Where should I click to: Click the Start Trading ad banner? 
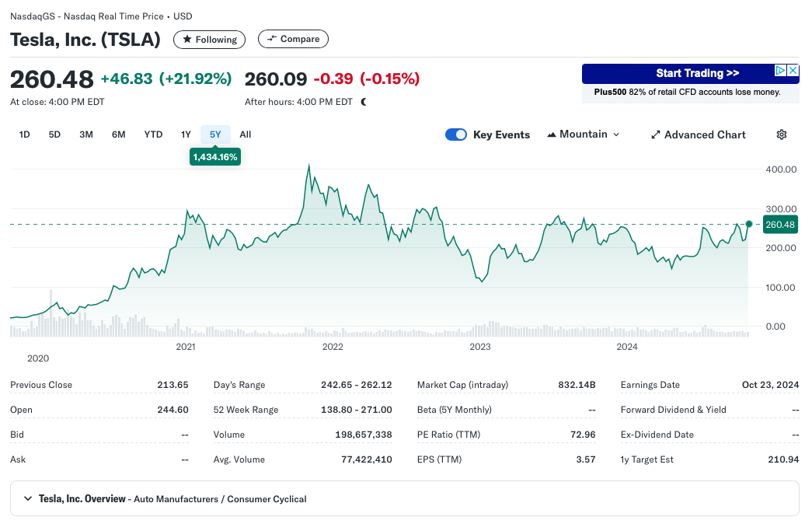point(690,73)
